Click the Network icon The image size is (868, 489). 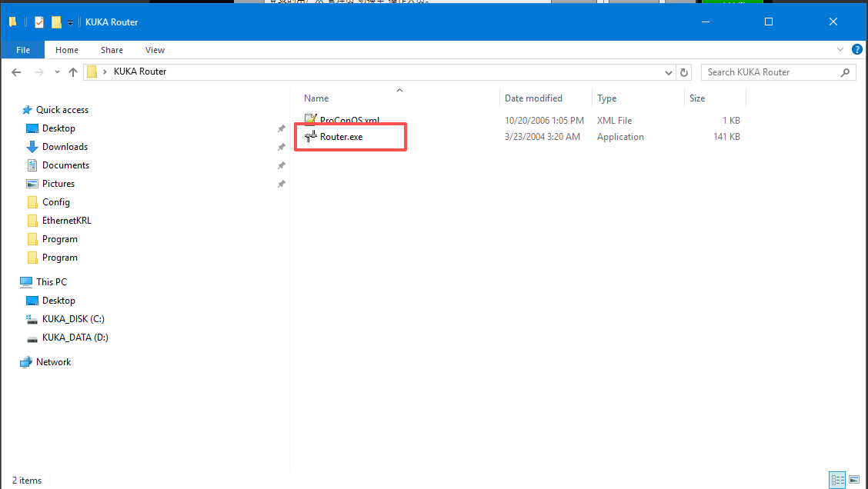(x=26, y=362)
